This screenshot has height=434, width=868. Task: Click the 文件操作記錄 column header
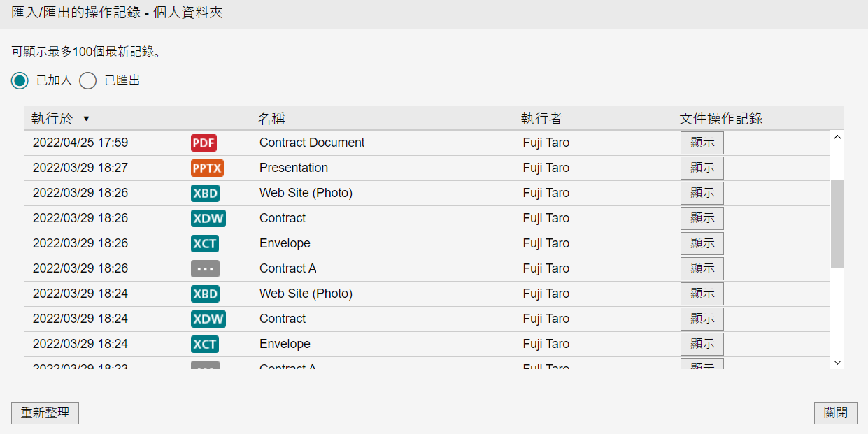(721, 119)
